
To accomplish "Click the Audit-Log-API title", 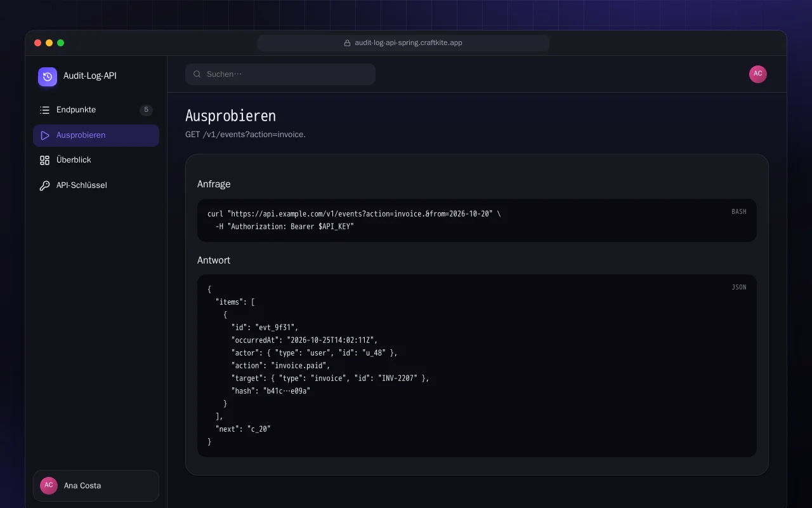I will 90,76.
